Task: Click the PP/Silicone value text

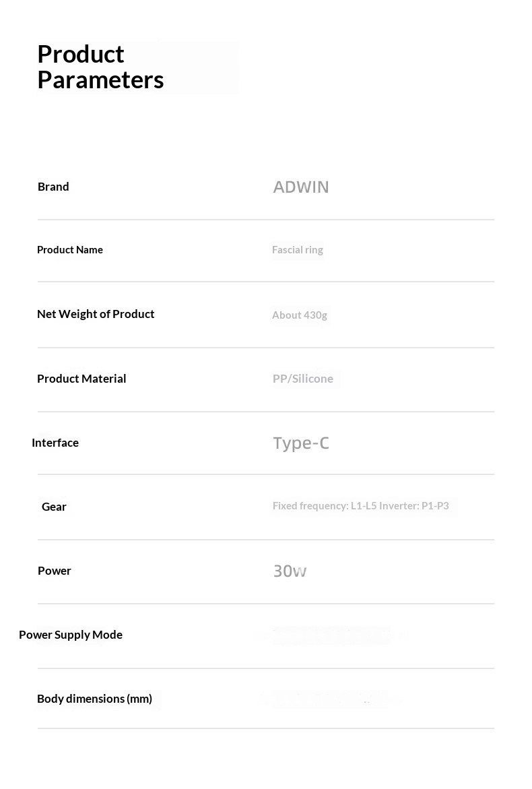Action: pyautogui.click(x=303, y=379)
